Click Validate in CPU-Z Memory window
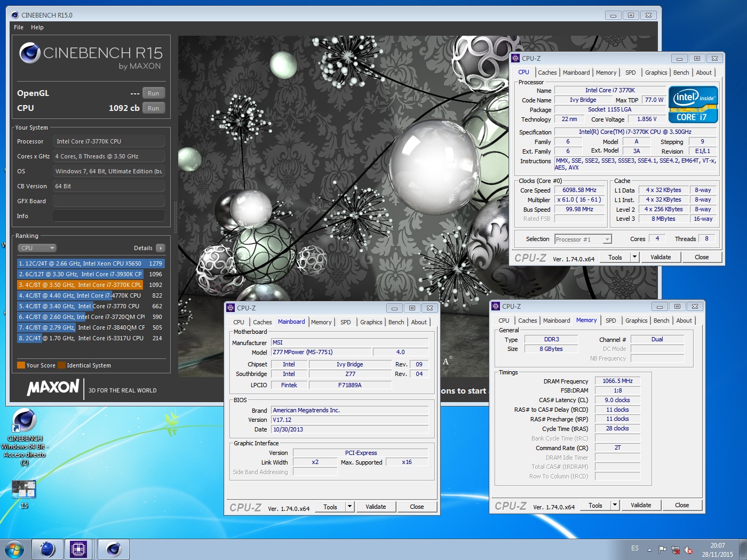Screen dimensions: 747x560 (x=641, y=506)
